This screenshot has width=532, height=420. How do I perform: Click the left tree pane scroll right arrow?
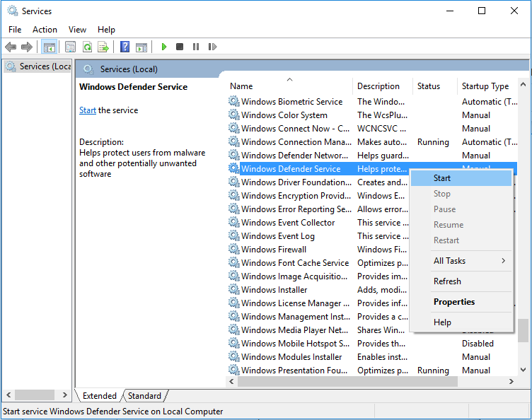coord(65,395)
